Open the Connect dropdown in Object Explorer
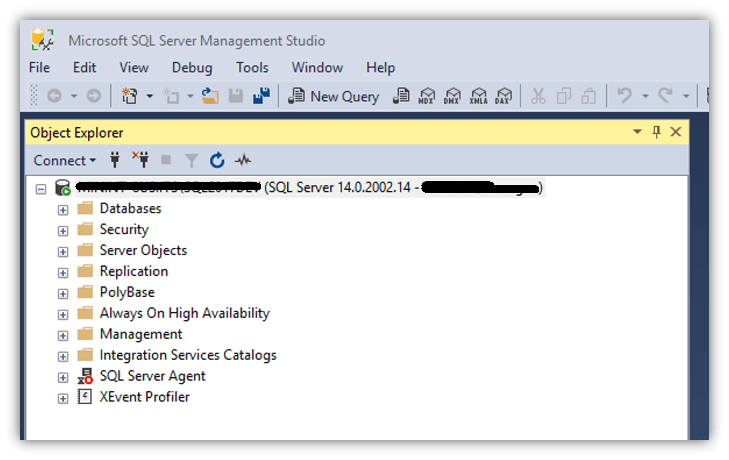Viewport: 729px width, 460px height. click(65, 160)
